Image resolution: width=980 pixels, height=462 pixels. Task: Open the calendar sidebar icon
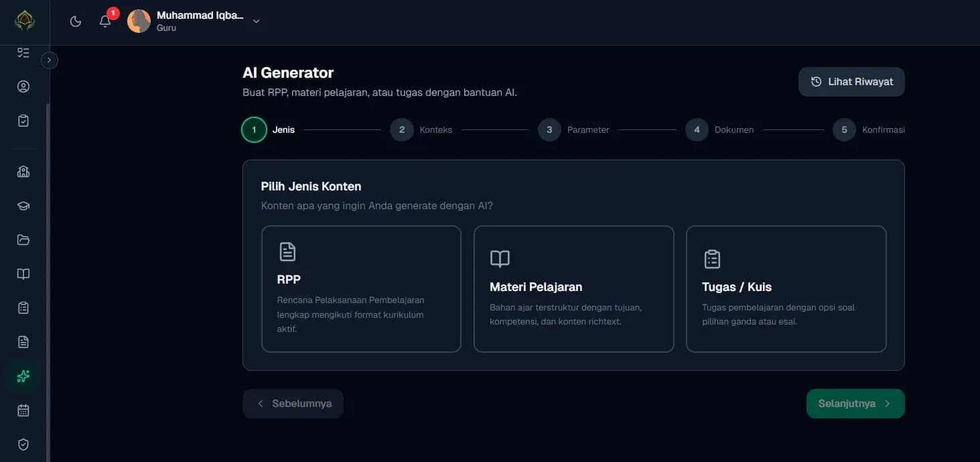click(x=23, y=410)
